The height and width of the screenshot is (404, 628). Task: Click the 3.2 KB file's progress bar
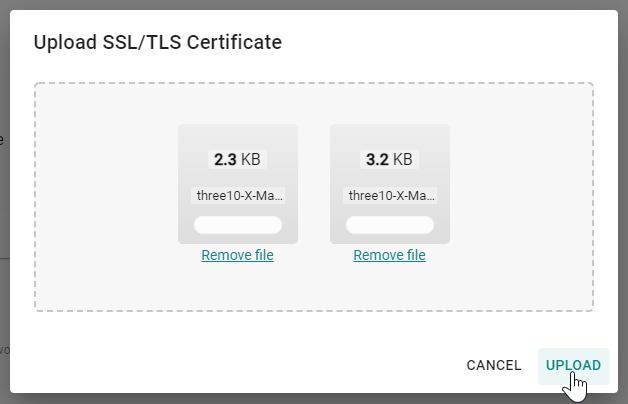pyautogui.click(x=389, y=225)
